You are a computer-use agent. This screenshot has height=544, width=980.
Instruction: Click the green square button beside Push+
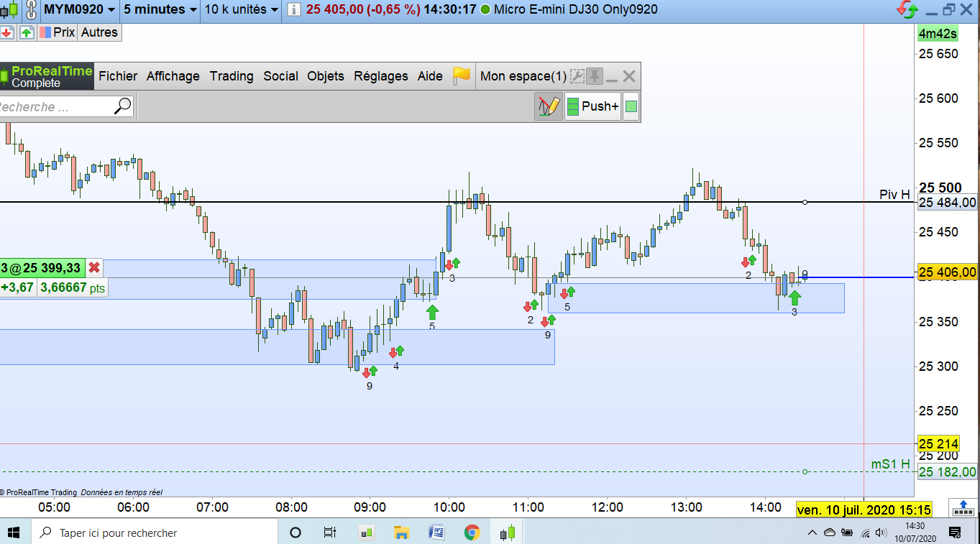(631, 106)
